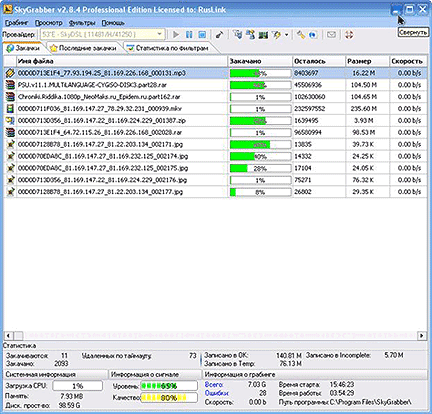This screenshot has height=414, width=432.
Task: Click the image icon of 002177.jpg row
Action: tap(10, 192)
